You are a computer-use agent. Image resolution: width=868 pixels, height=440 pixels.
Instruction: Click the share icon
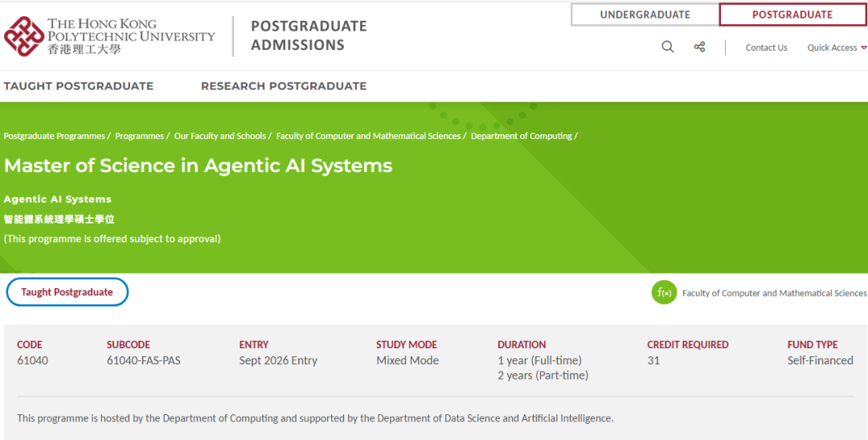pos(699,47)
